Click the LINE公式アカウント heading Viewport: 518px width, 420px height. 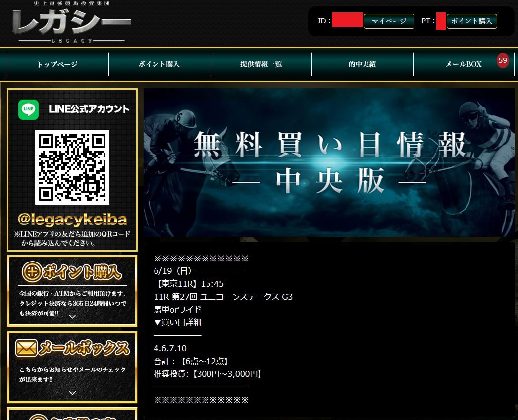click(89, 109)
